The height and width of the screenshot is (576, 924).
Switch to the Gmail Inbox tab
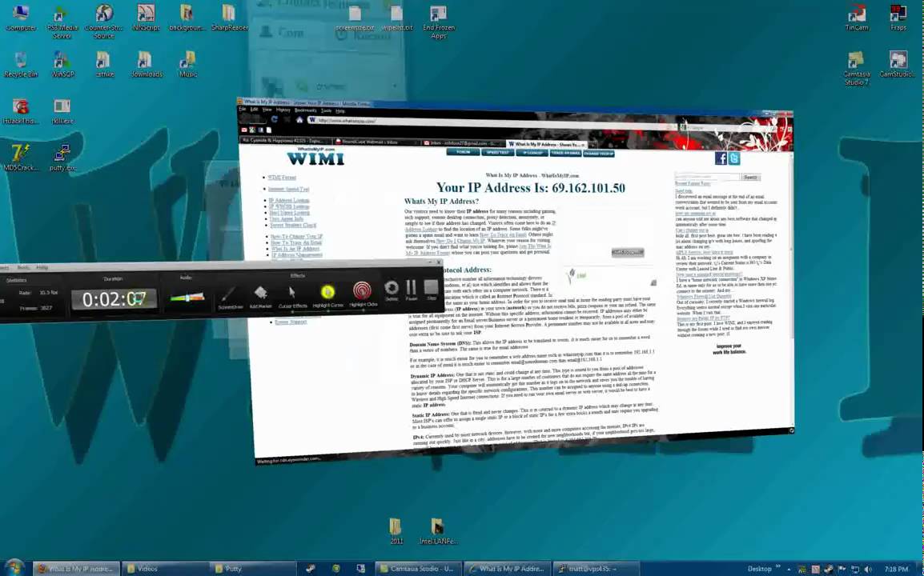464,143
